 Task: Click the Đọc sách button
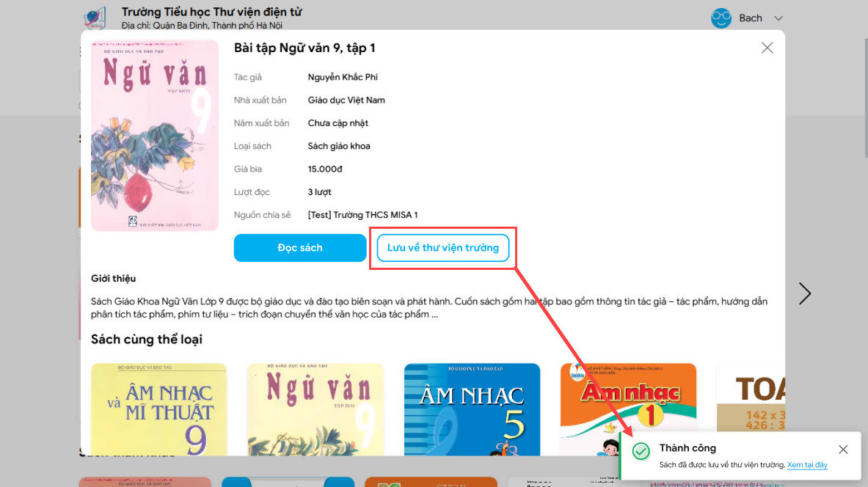tap(300, 247)
